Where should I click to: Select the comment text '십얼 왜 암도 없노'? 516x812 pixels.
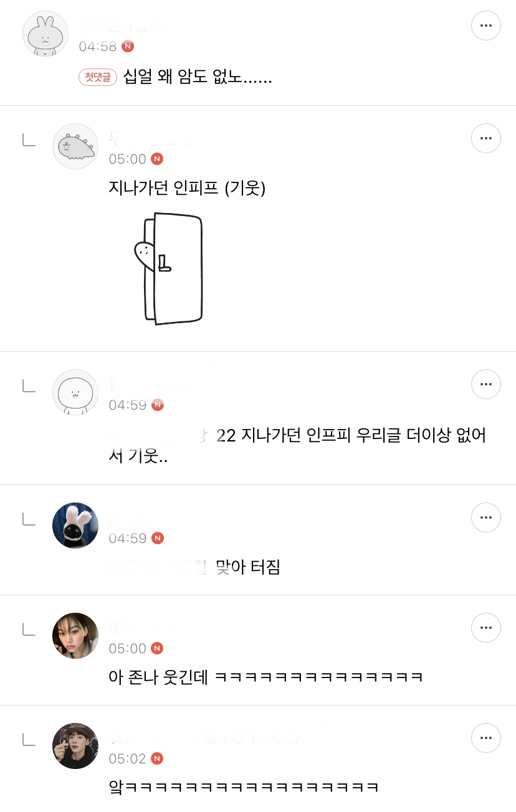point(198,78)
